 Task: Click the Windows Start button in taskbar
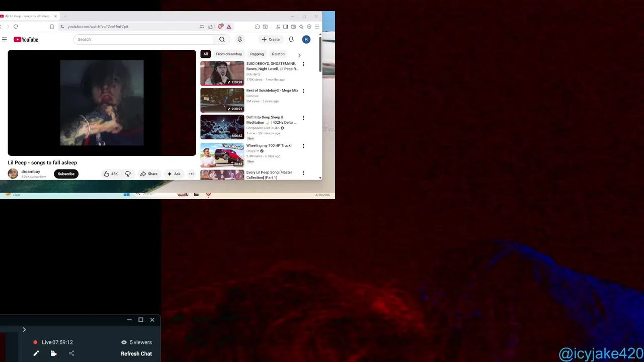click(126, 194)
